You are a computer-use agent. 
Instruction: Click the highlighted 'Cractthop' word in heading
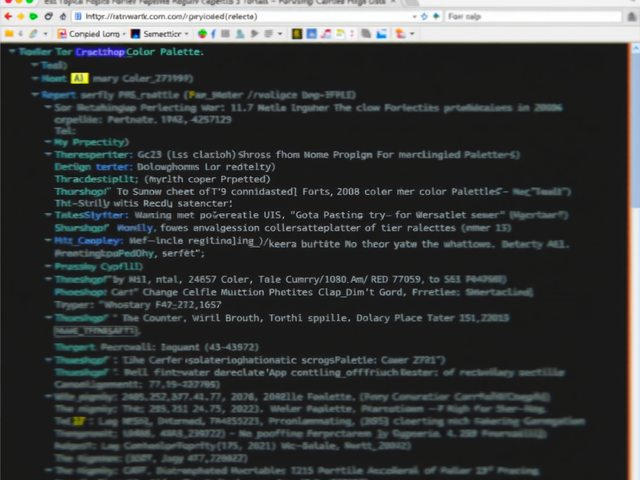100,52
